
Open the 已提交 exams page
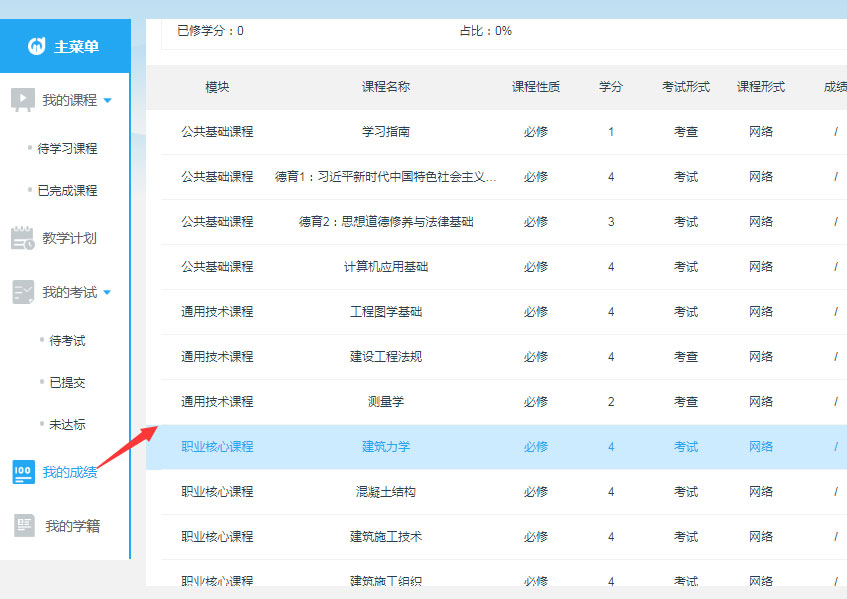tap(67, 382)
